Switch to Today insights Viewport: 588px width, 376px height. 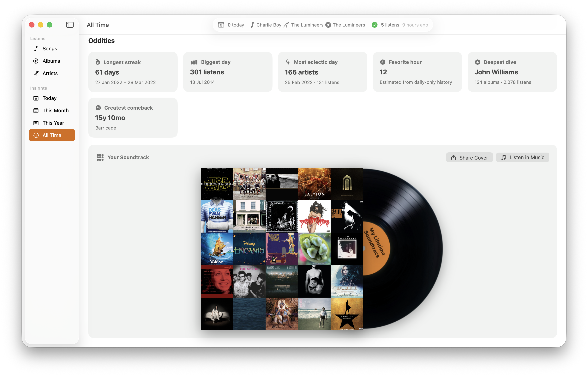52,98
